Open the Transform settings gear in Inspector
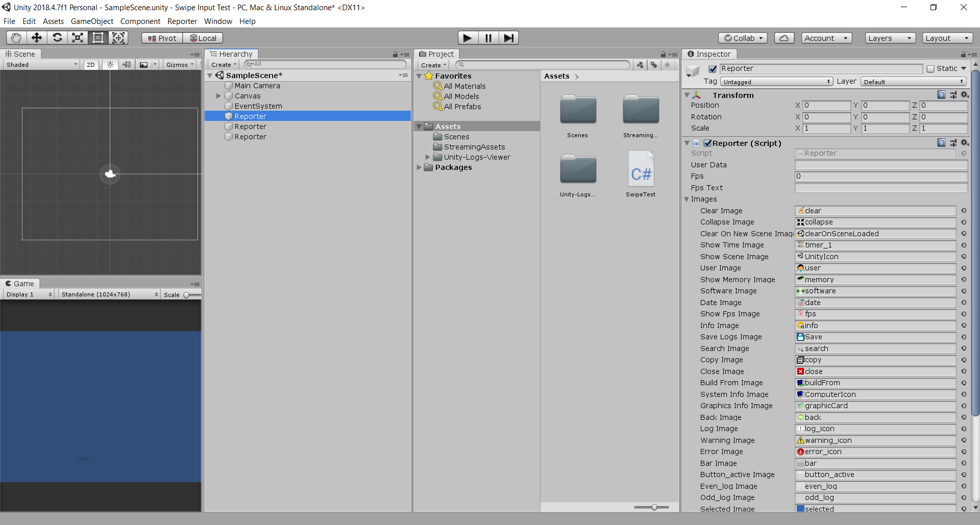The height and width of the screenshot is (525, 980). (964, 94)
